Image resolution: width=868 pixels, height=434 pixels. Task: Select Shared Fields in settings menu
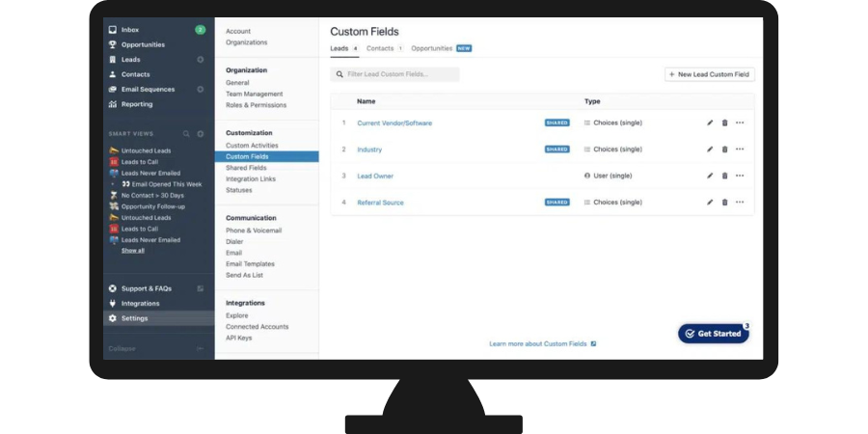(246, 168)
